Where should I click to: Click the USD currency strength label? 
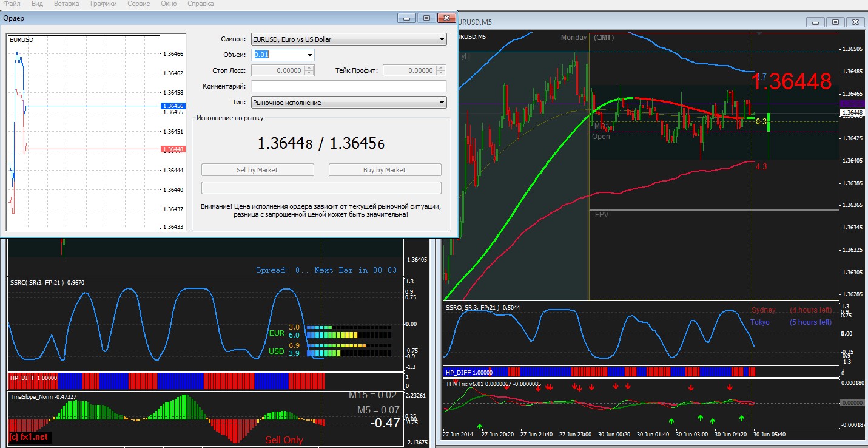(x=277, y=351)
